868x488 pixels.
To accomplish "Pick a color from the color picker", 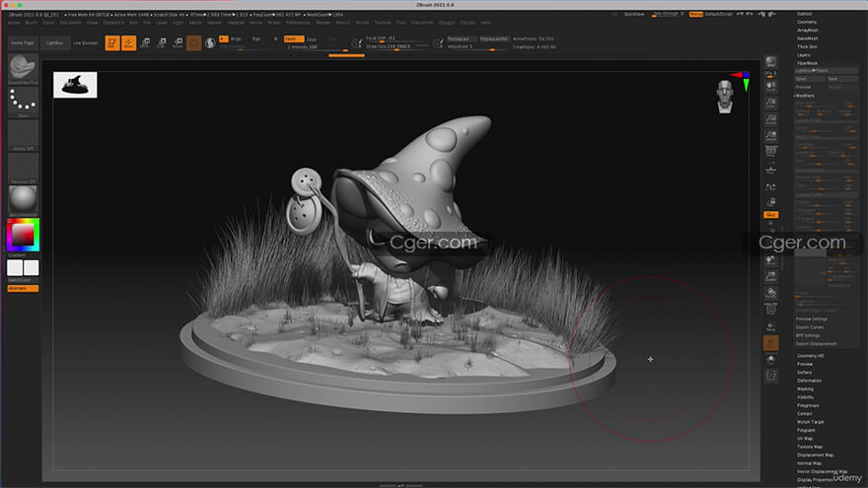I will 23,235.
